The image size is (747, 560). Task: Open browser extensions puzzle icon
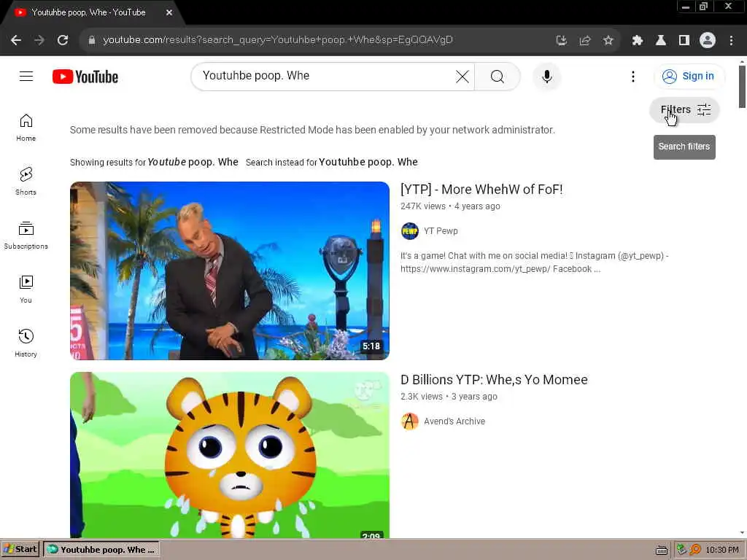point(638,41)
